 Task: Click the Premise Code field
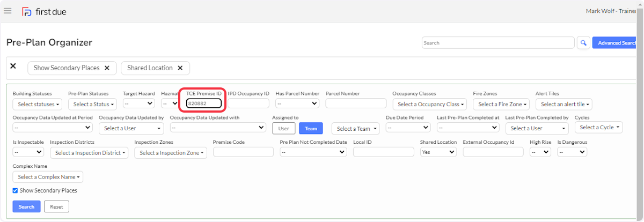pos(243,152)
